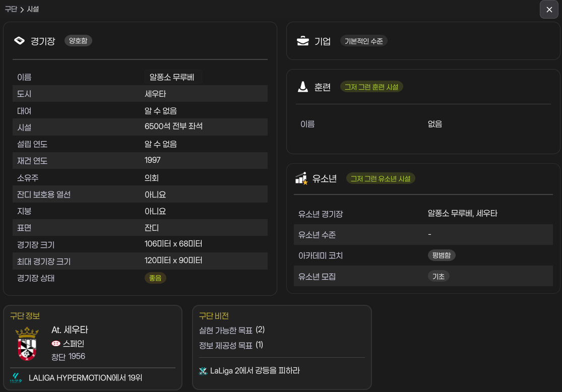Select the LaLiga 2에서 강등을 피하라 goal

click(255, 370)
